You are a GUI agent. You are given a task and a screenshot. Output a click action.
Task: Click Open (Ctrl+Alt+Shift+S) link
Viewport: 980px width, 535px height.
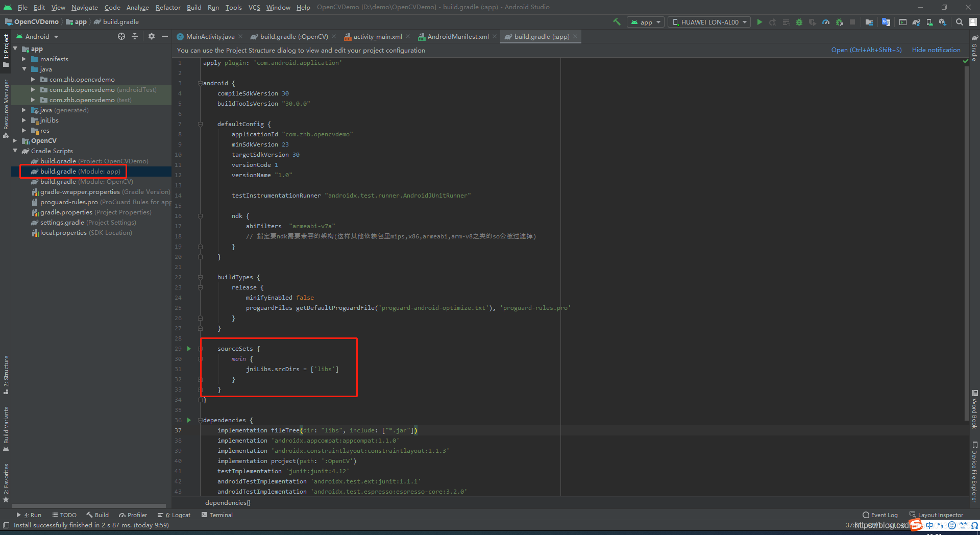(x=866, y=50)
